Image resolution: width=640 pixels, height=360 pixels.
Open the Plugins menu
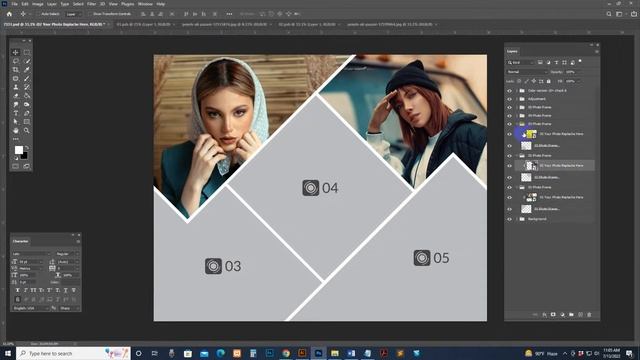127,4
